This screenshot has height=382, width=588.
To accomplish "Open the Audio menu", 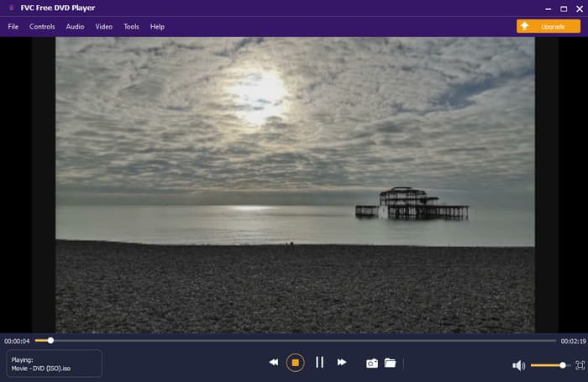I will click(x=75, y=27).
